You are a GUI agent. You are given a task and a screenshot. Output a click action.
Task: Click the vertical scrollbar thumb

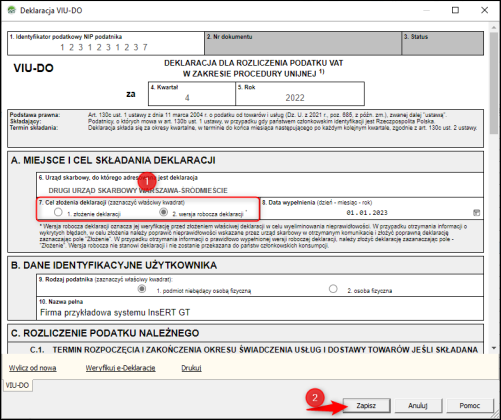494,83
